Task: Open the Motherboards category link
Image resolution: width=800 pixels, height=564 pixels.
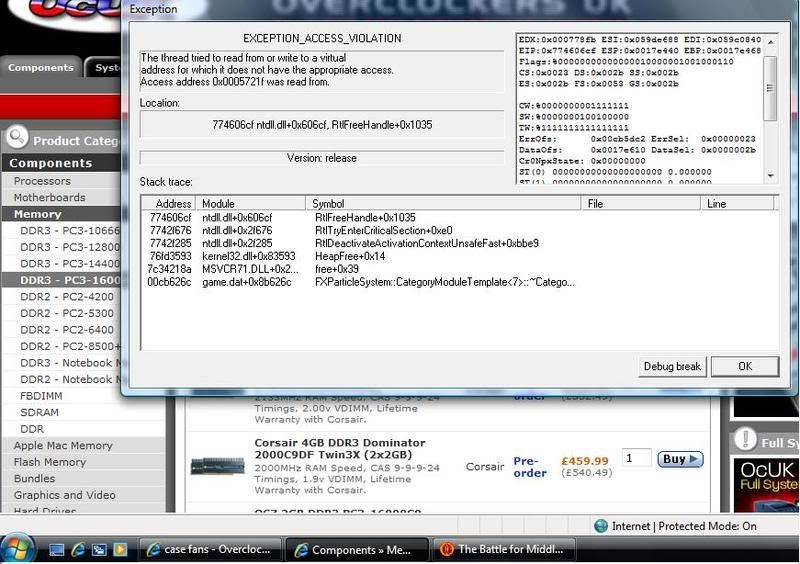Action: [49, 197]
